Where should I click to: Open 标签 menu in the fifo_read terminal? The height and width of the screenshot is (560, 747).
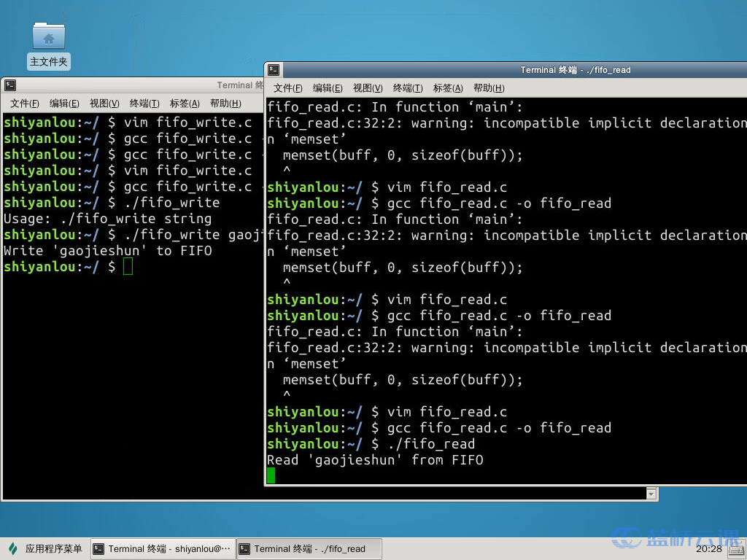point(448,88)
